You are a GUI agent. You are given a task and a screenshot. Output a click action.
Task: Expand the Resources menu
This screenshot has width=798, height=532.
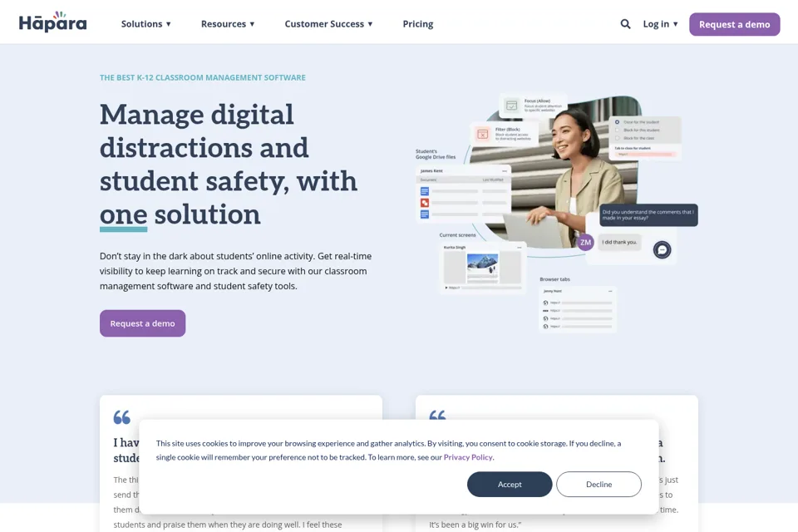[x=228, y=24]
